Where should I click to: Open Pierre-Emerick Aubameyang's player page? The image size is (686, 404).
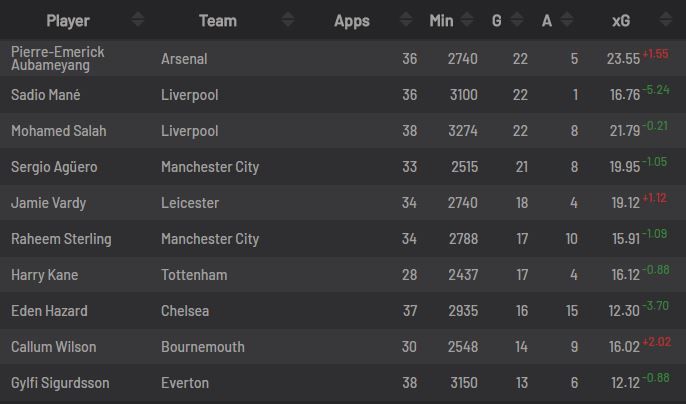[x=57, y=58]
